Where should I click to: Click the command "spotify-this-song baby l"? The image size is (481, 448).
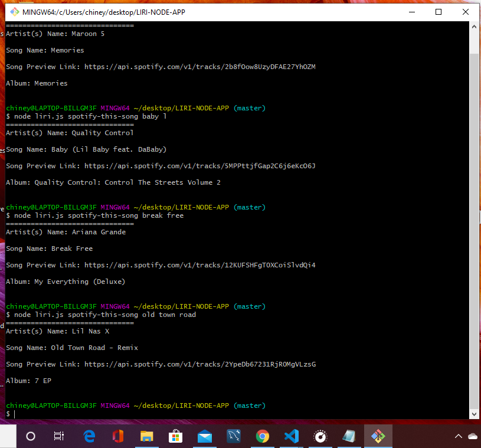117,117
